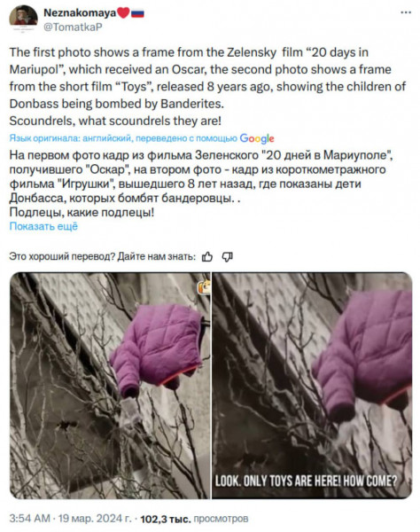Click the thumbs-down translation feedback icon
420x532 pixels.
[x=227, y=257]
